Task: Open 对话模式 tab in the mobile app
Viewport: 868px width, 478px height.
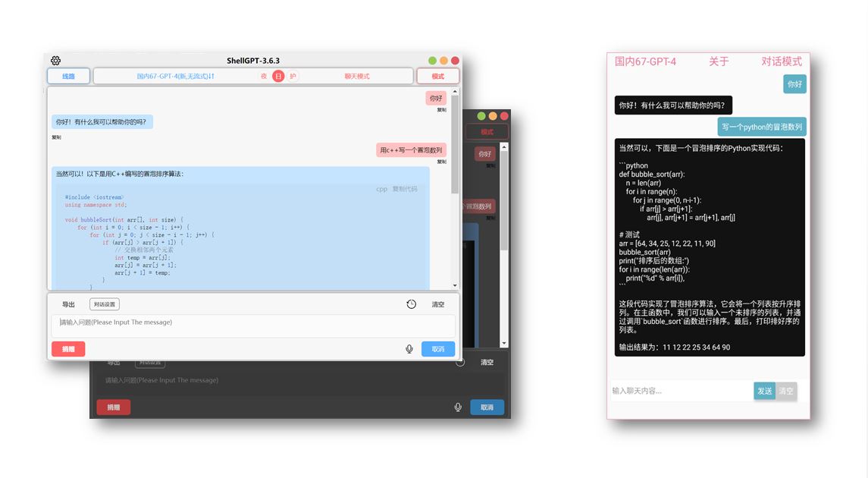Action: [782, 61]
